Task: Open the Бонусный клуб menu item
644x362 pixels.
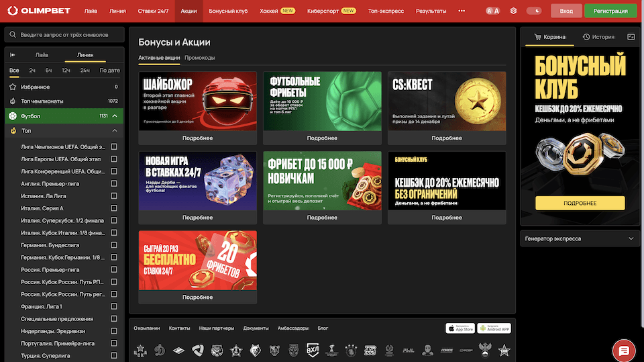Action: pos(228,11)
